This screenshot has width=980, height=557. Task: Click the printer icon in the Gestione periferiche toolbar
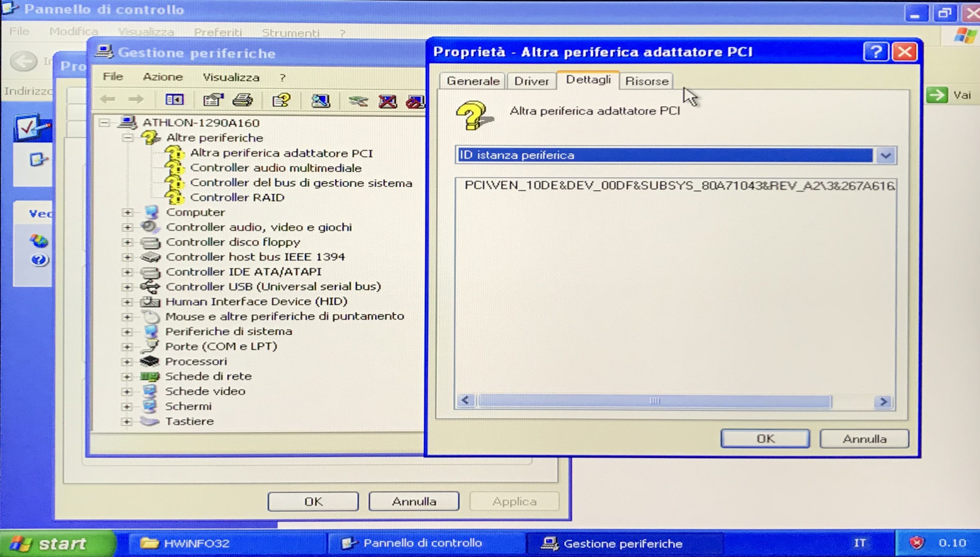click(243, 100)
